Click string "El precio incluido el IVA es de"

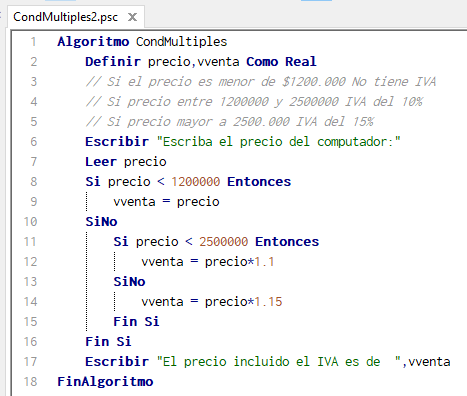[279, 362]
